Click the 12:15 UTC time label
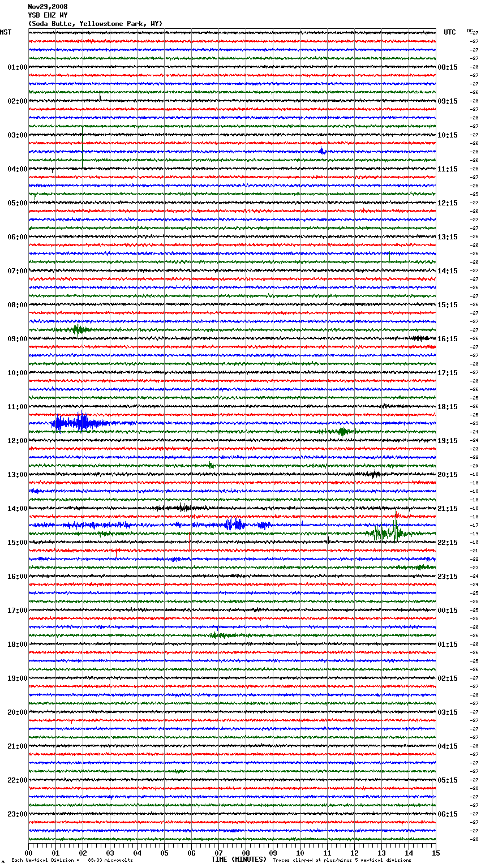This screenshot has width=481, height=868. click(448, 203)
